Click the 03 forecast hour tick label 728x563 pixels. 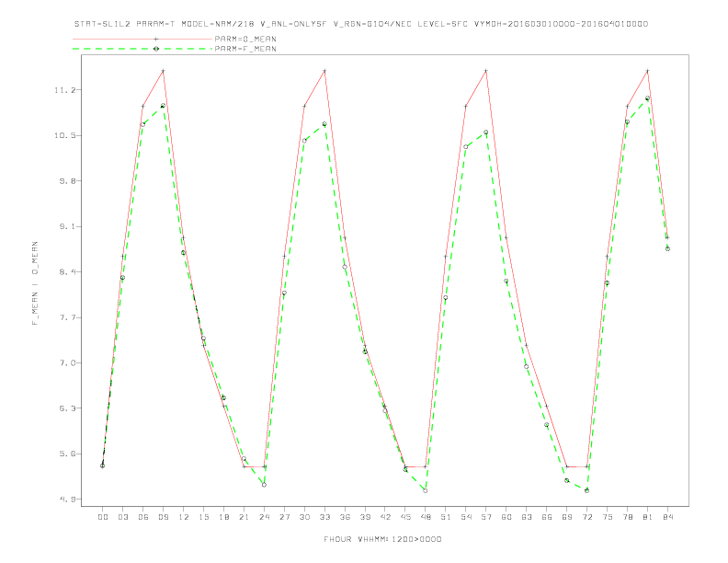(x=122, y=517)
